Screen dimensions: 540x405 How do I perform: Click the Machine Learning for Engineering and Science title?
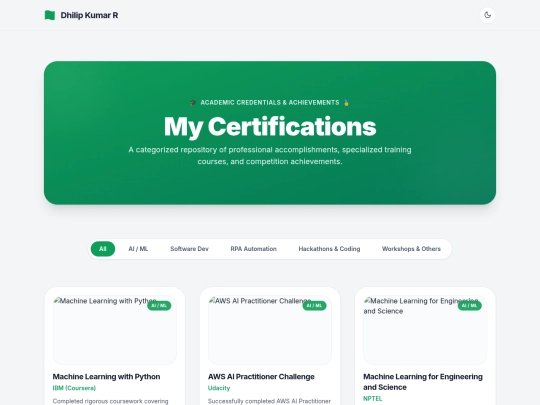point(423,382)
